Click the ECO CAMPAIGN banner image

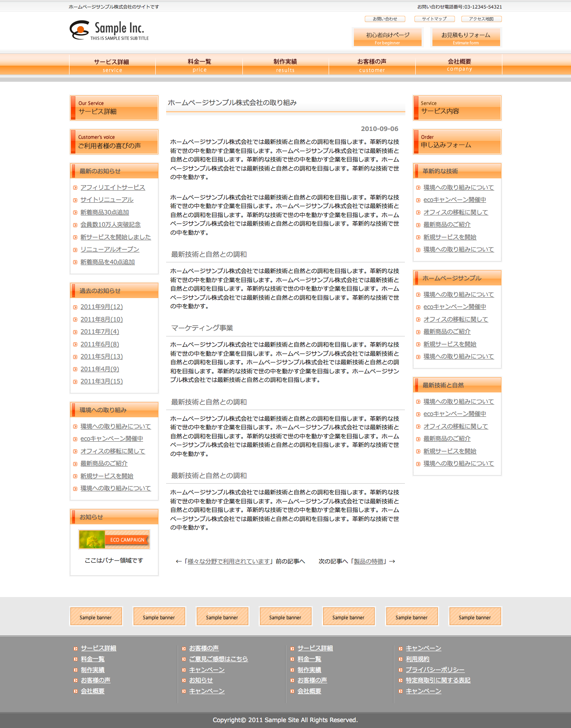114,540
